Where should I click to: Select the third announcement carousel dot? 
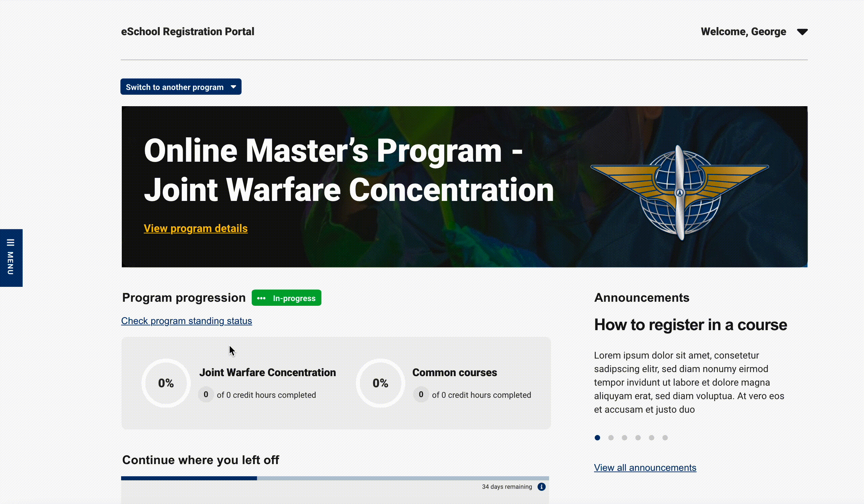click(x=625, y=437)
